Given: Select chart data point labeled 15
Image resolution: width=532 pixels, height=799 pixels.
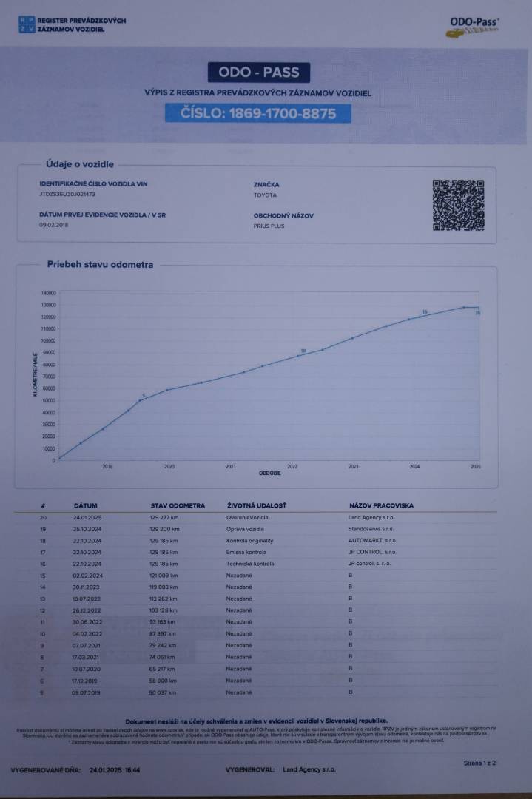Looking at the screenshot, I should pyautogui.click(x=420, y=317).
